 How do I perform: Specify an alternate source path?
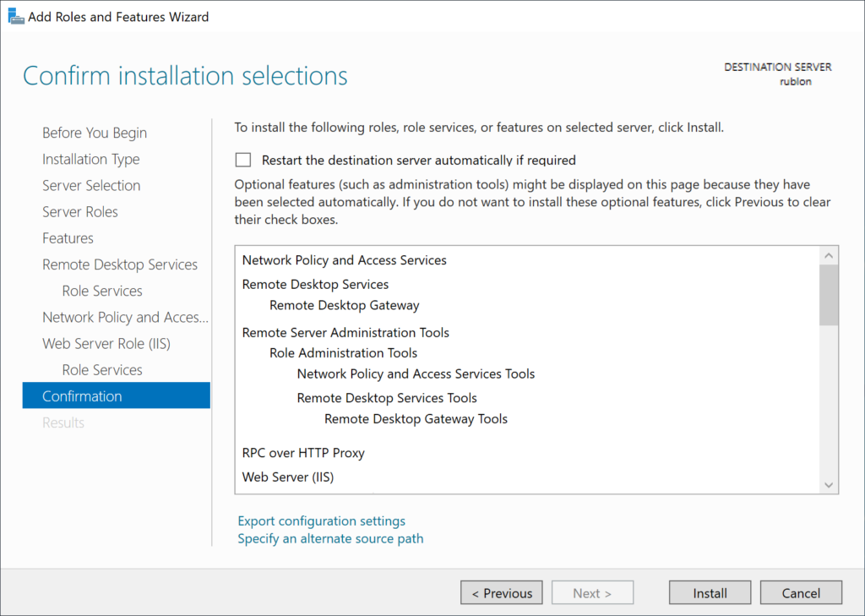point(329,538)
